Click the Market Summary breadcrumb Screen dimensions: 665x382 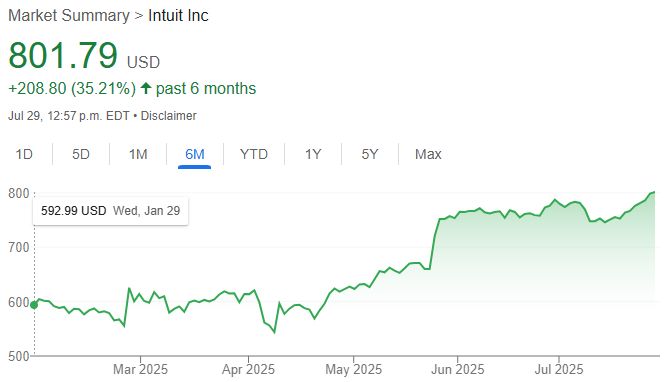click(x=69, y=16)
